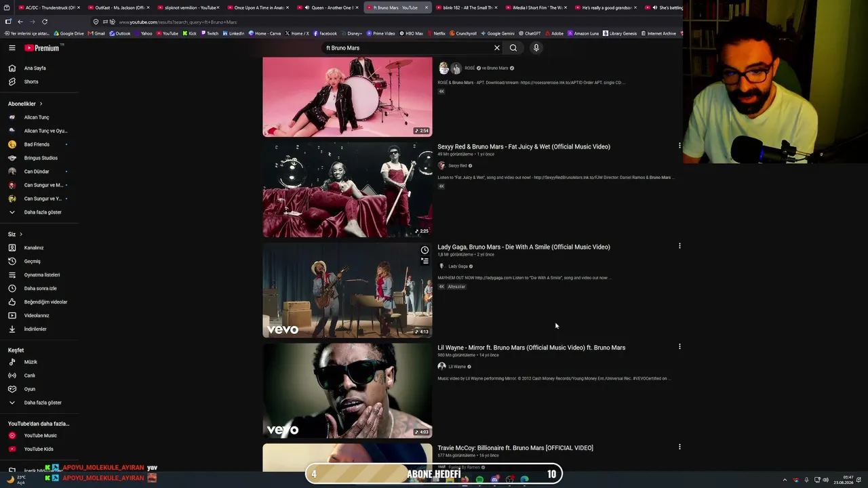Play Fat Juicy & Wet video thumbnail
This screenshot has width=868, height=488.
pos(347,190)
